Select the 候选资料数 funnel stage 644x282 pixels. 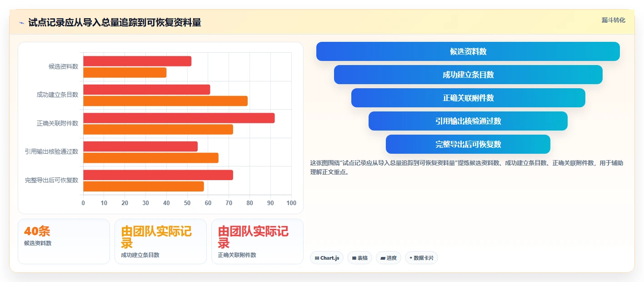468,51
